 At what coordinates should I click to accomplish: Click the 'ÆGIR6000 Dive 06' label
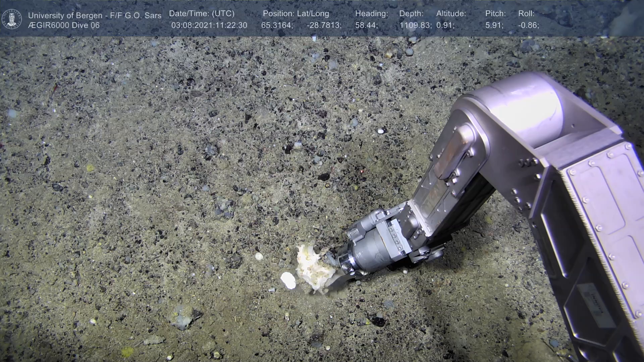click(x=64, y=25)
